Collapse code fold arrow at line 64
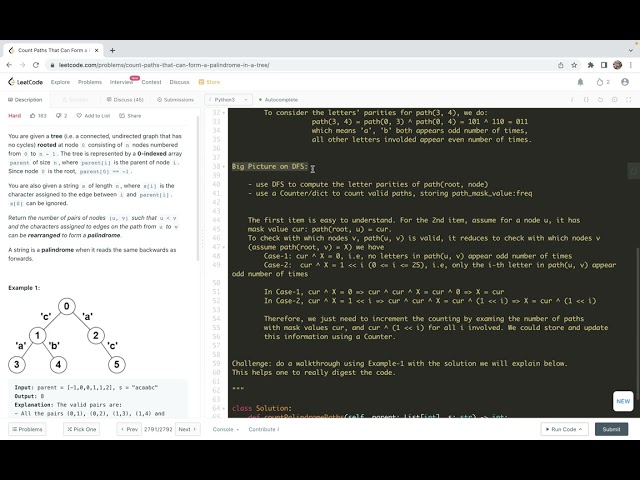The width and height of the screenshot is (640, 480). coord(224,408)
